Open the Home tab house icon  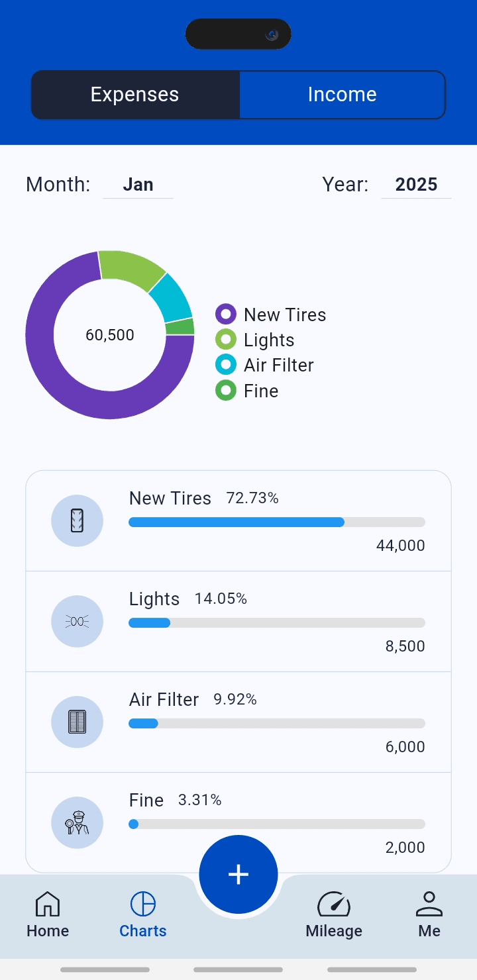click(x=48, y=904)
